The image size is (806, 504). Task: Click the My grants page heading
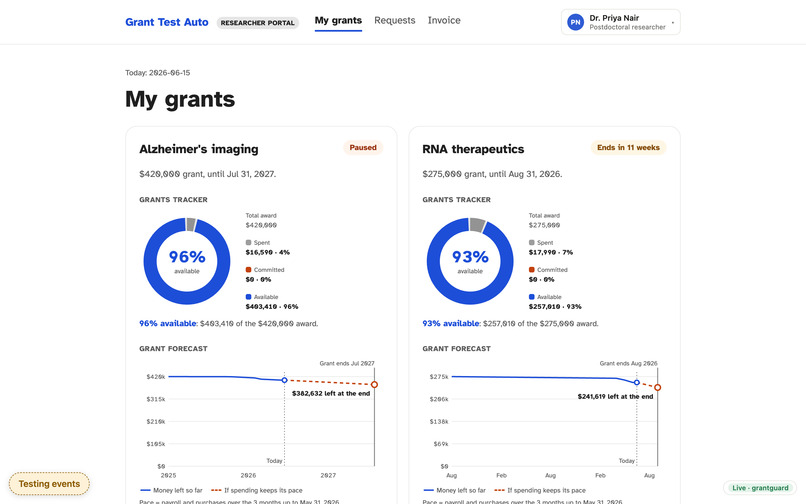point(180,99)
